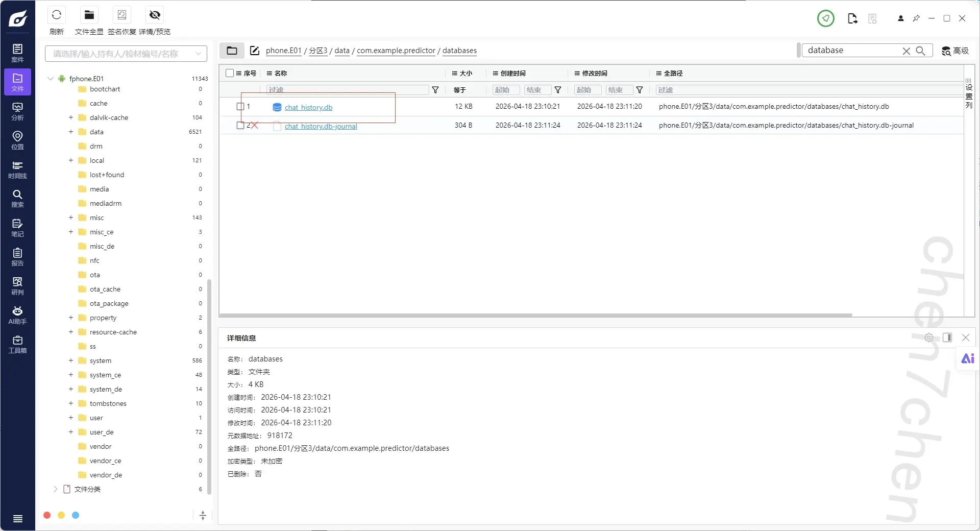Click the yellow dot color filter
Viewport: 980px width, 531px height.
point(61,515)
